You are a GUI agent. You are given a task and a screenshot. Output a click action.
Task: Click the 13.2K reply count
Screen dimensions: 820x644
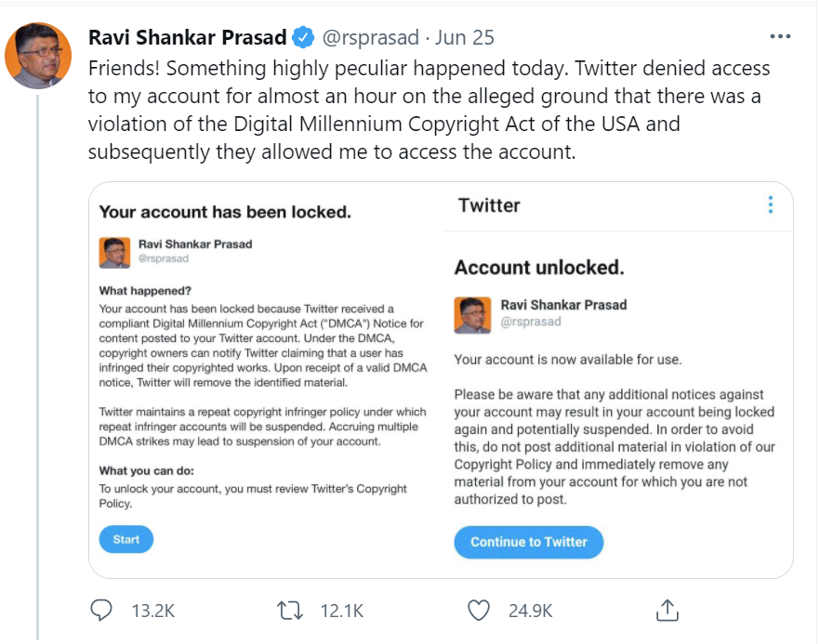(x=153, y=611)
